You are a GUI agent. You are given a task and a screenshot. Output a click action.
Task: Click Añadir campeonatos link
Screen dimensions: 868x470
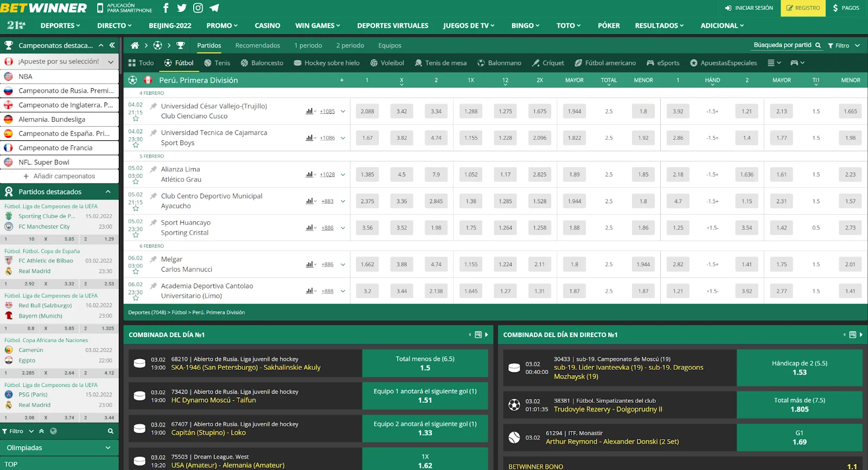(59, 176)
